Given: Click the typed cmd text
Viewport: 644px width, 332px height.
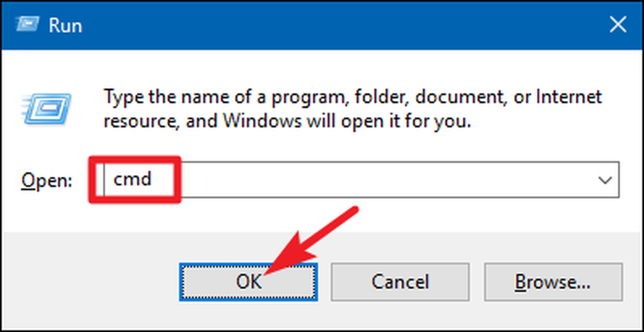Looking at the screenshot, I should coord(133,179).
